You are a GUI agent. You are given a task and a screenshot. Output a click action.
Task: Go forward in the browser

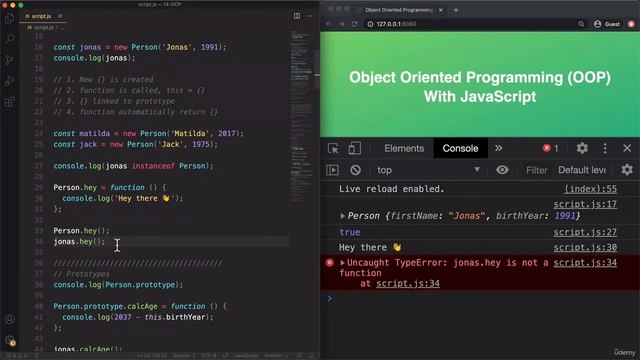342,24
